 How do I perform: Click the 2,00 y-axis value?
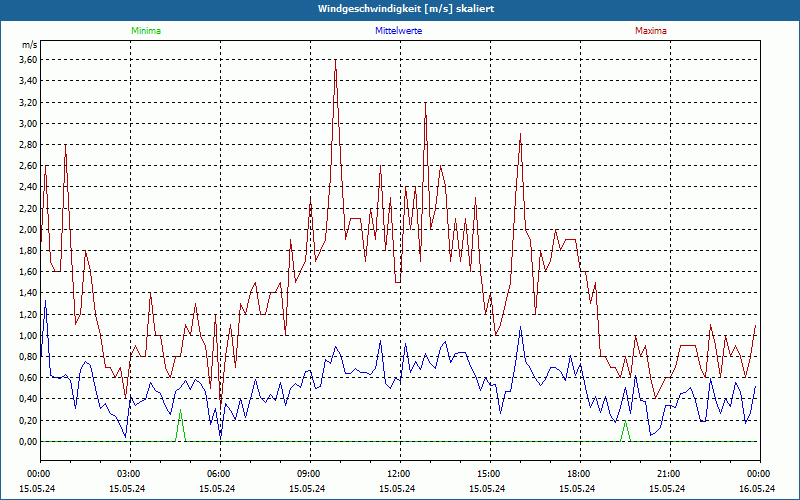[28, 229]
